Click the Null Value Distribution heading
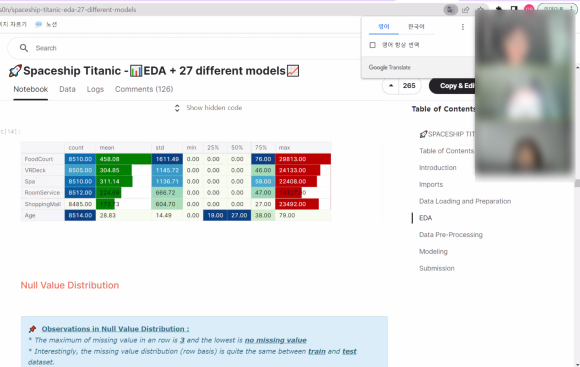The width and height of the screenshot is (580, 367). click(x=70, y=285)
